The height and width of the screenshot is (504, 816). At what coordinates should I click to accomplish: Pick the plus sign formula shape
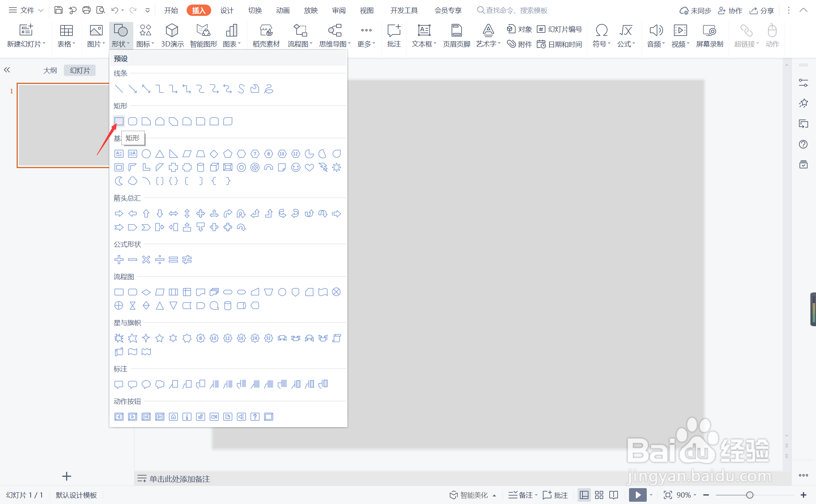tap(119, 260)
